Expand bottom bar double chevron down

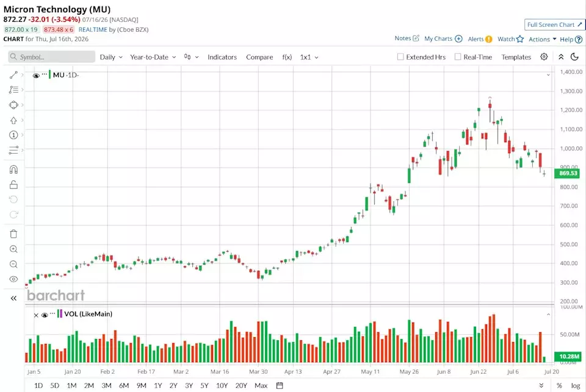tap(541, 385)
